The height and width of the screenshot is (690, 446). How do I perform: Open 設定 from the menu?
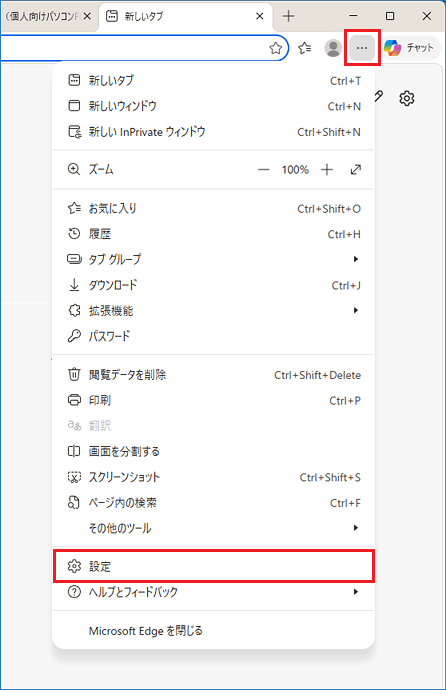pyautogui.click(x=214, y=566)
